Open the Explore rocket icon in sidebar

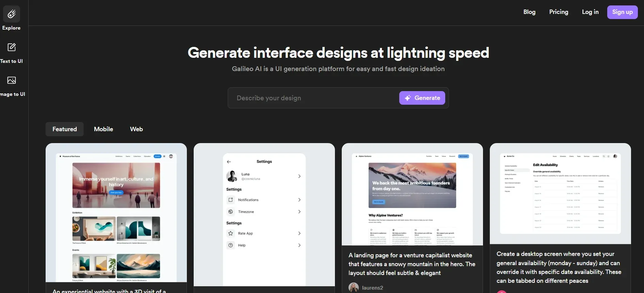pos(12,14)
